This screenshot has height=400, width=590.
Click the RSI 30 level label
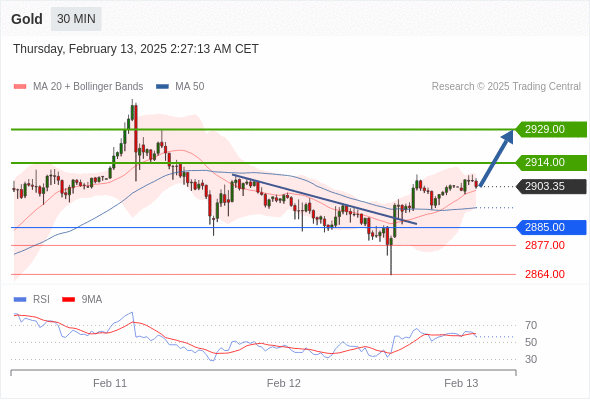pos(531,359)
